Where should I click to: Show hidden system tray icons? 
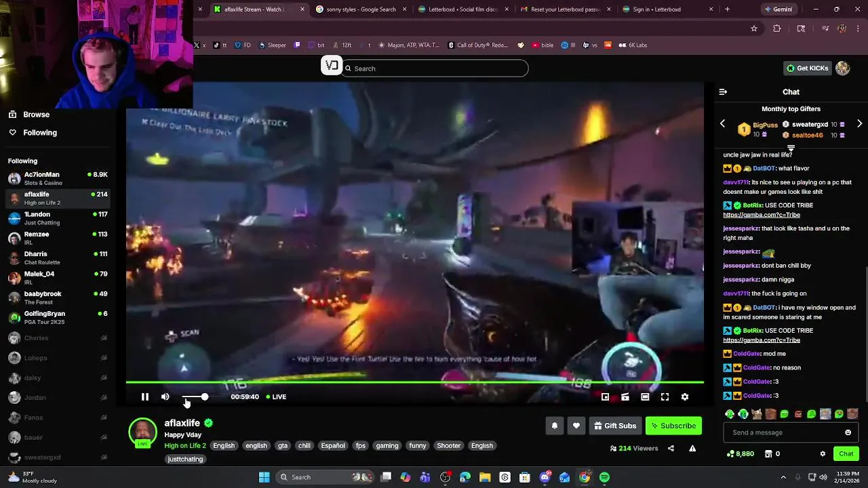pyautogui.click(x=783, y=477)
